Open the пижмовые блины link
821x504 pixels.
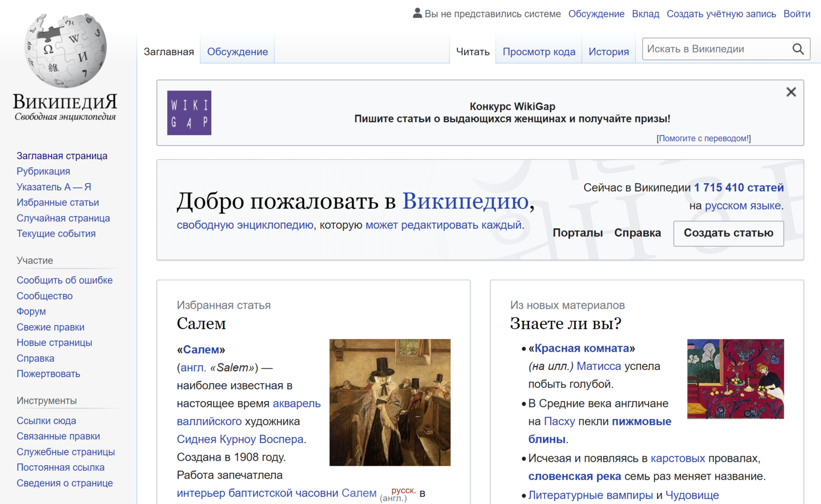click(x=600, y=430)
